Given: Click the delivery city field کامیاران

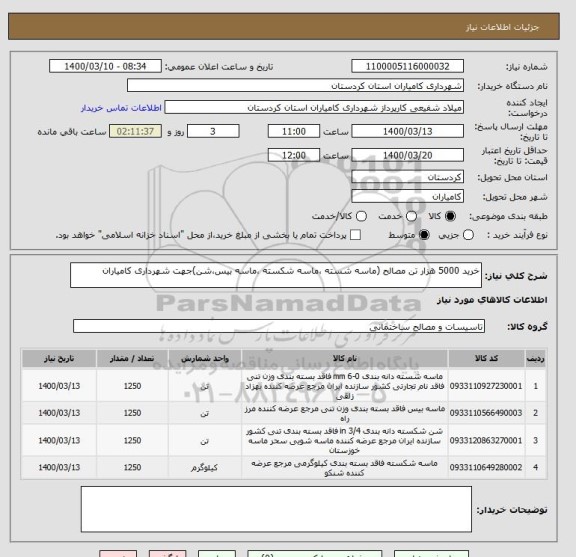Looking at the screenshot, I should (x=407, y=197).
